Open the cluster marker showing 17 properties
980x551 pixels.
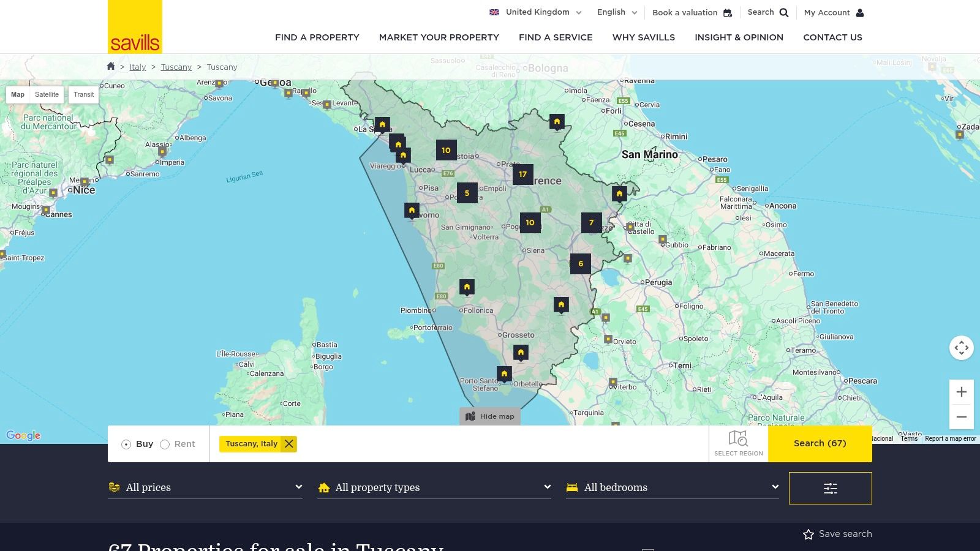coord(522,174)
